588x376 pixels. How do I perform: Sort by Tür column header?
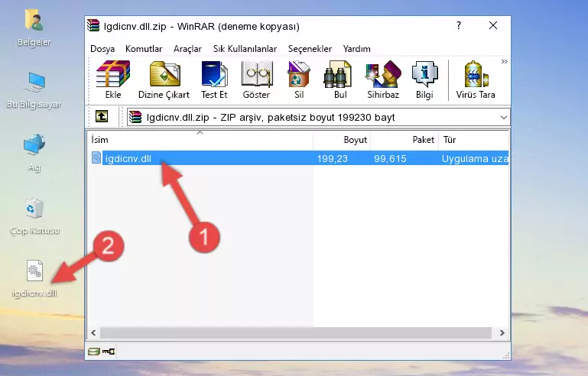473,140
